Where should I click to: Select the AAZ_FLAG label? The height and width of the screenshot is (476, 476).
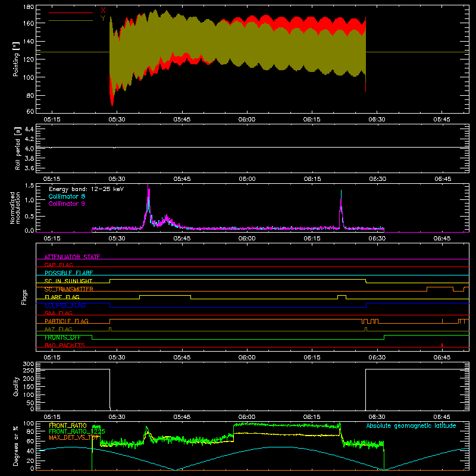point(58,329)
